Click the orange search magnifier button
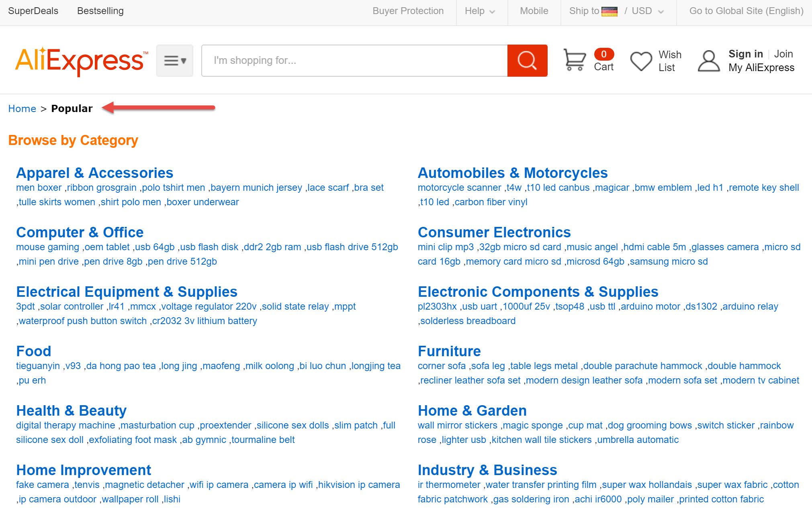812x508 pixels. point(527,61)
